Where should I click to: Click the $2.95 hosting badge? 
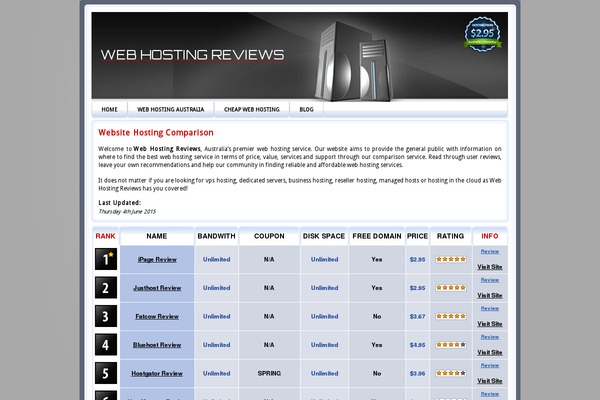(483, 34)
